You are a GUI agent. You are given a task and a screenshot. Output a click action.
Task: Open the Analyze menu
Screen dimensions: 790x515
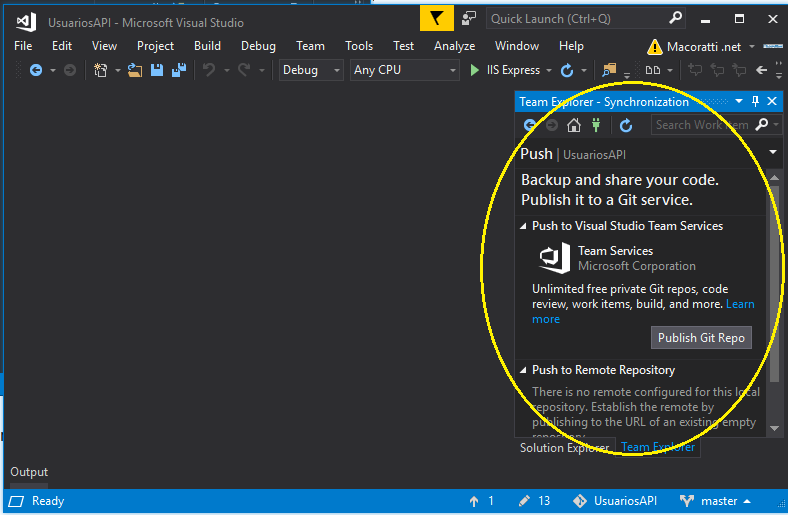(454, 46)
